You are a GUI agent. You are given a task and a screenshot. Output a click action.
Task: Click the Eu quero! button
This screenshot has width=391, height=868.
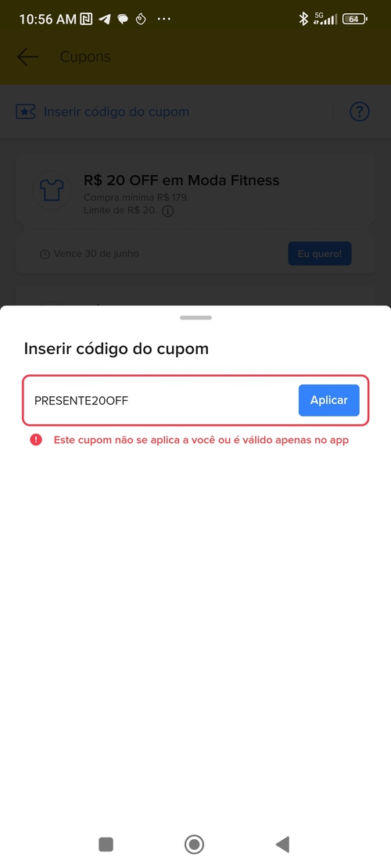coord(320,254)
